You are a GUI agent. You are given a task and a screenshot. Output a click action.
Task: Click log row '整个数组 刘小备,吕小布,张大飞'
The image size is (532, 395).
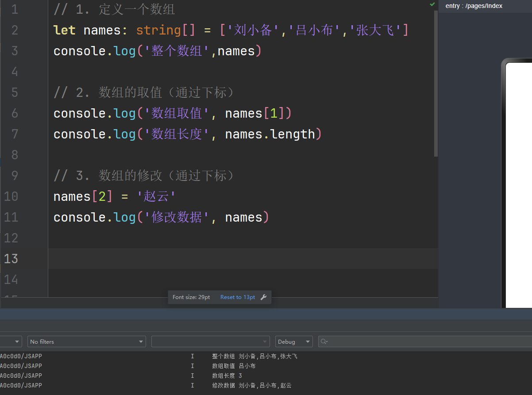click(x=254, y=356)
